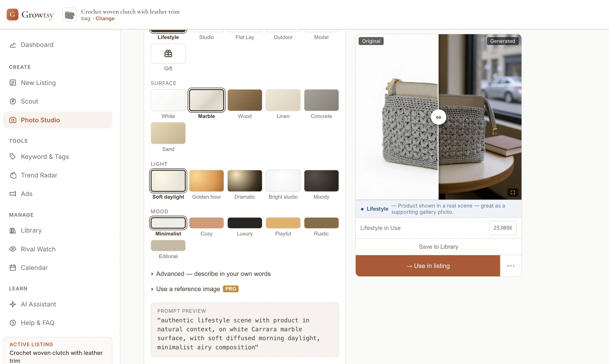609x364 pixels.
Task: Pick the Cozy mood option
Action: (x=206, y=223)
